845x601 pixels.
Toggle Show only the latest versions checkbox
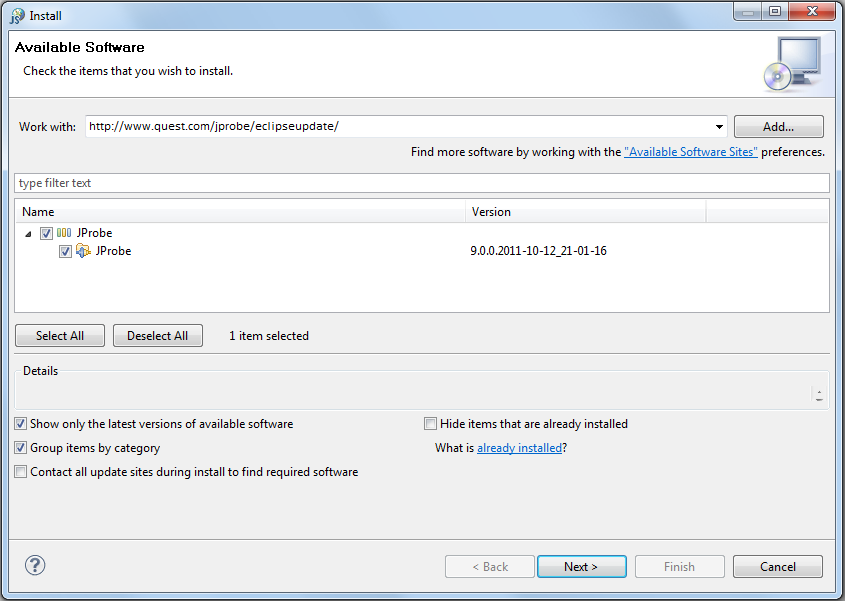click(x=20, y=424)
